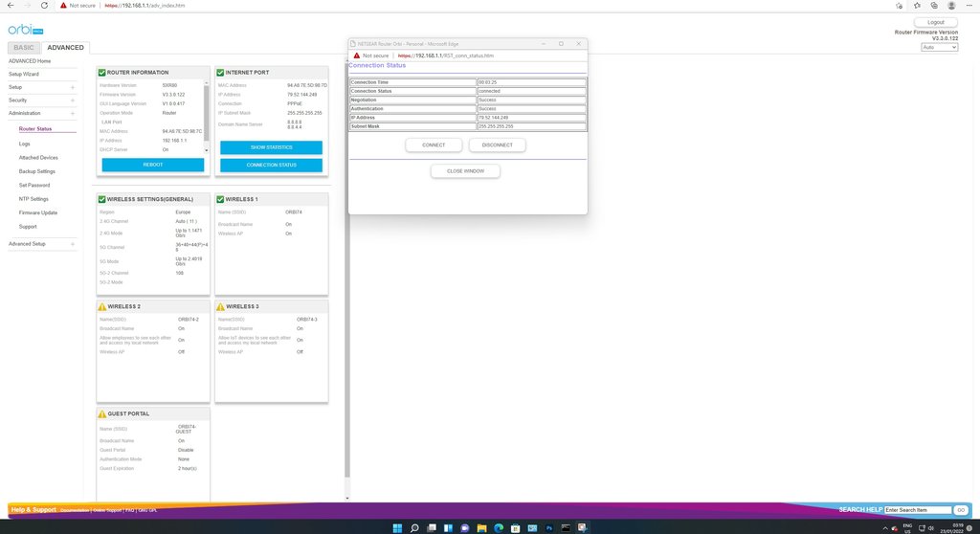Open the Attached Devices page
This screenshot has height=534, width=980.
coord(38,158)
